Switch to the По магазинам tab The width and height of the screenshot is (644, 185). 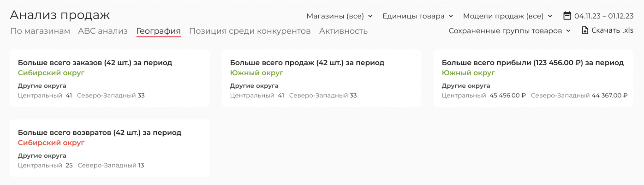40,31
